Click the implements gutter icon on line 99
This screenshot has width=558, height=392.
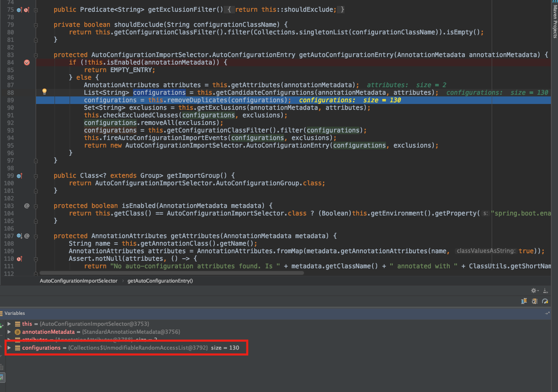click(19, 176)
